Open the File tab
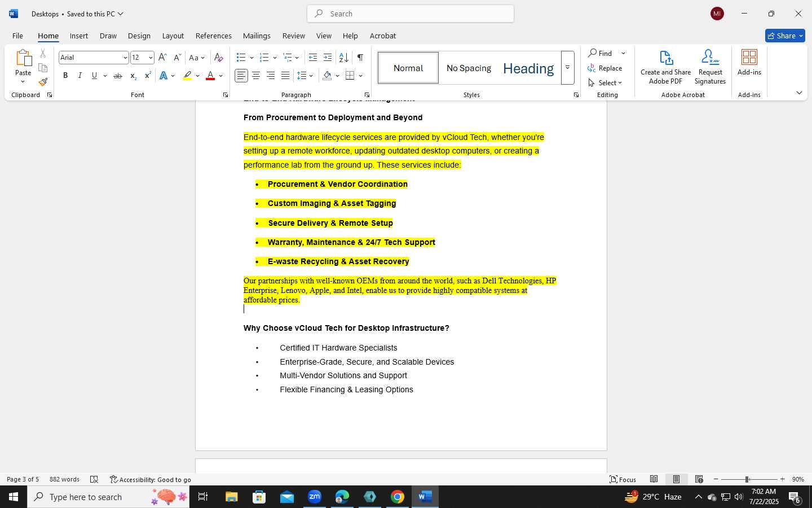This screenshot has width=812, height=508. coord(17,36)
